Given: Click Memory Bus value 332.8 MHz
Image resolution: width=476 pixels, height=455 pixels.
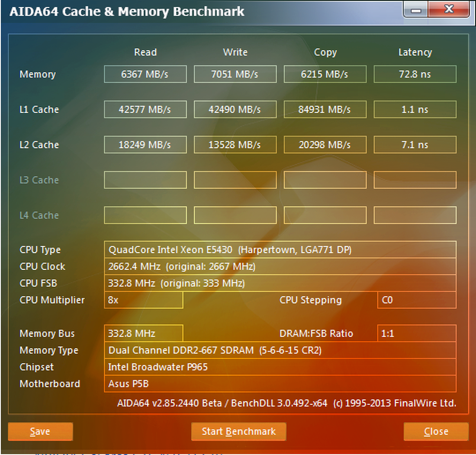Looking at the screenshot, I should [144, 333].
